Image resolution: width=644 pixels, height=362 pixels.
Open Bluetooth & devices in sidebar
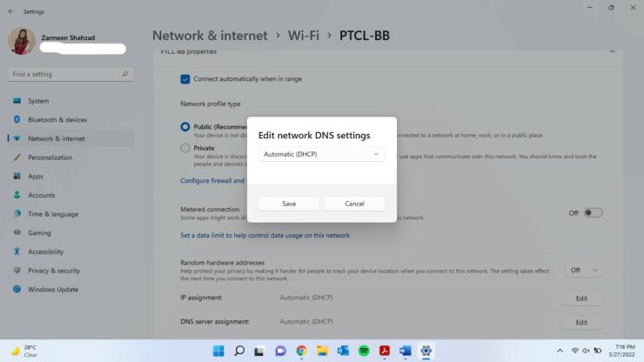click(x=57, y=119)
